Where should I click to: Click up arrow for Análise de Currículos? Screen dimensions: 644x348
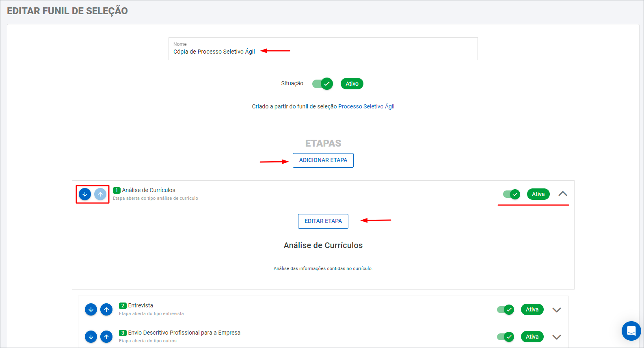coord(100,195)
